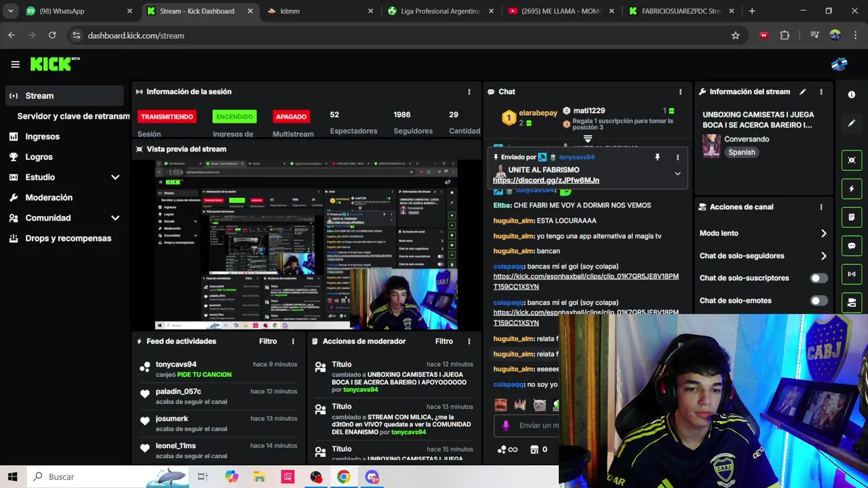Viewport: 868px width, 488px height.
Task: Reload the dashboard page
Action: click(x=52, y=35)
